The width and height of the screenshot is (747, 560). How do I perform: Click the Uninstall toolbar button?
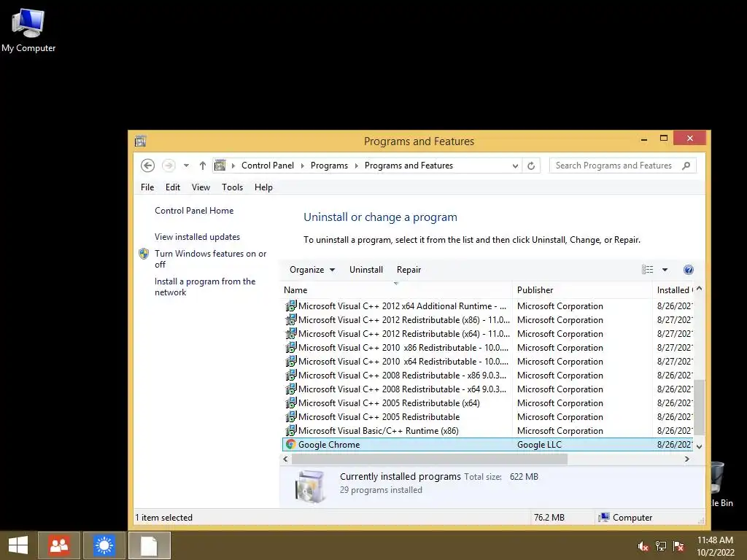pyautogui.click(x=366, y=270)
